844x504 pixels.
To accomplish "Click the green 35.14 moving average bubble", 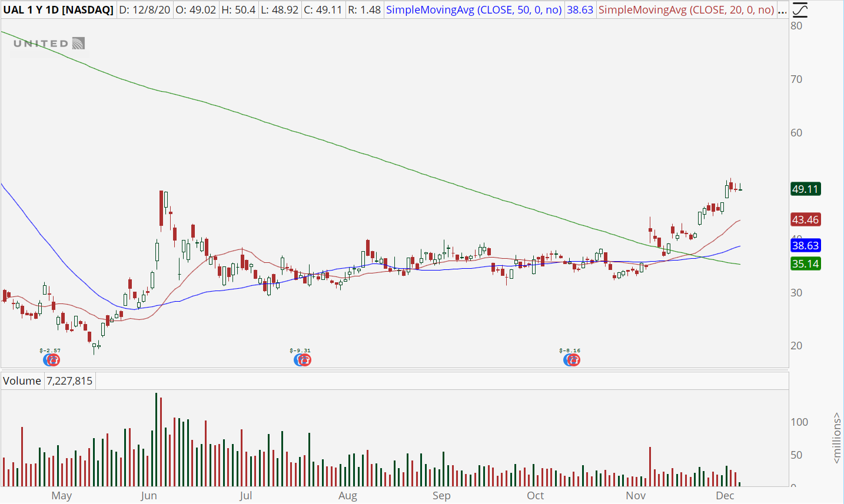I will (805, 264).
